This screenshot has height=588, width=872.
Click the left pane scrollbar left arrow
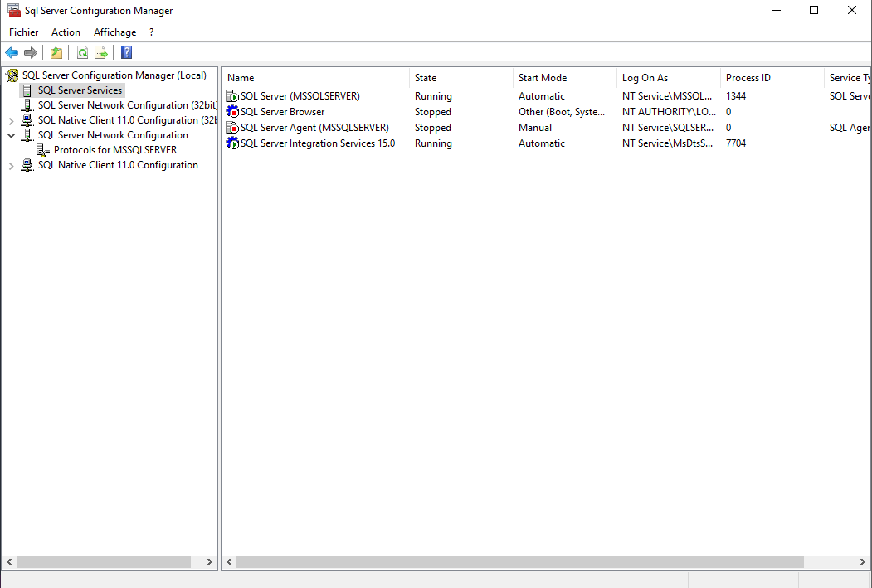(9, 562)
